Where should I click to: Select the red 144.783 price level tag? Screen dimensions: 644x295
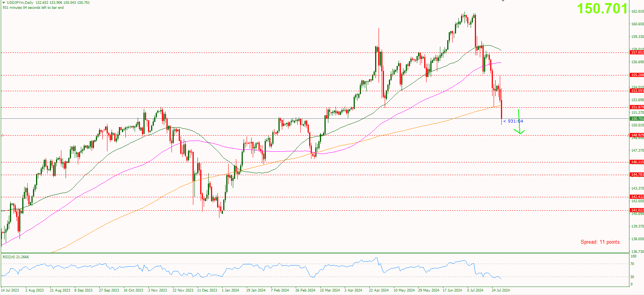coord(637,175)
